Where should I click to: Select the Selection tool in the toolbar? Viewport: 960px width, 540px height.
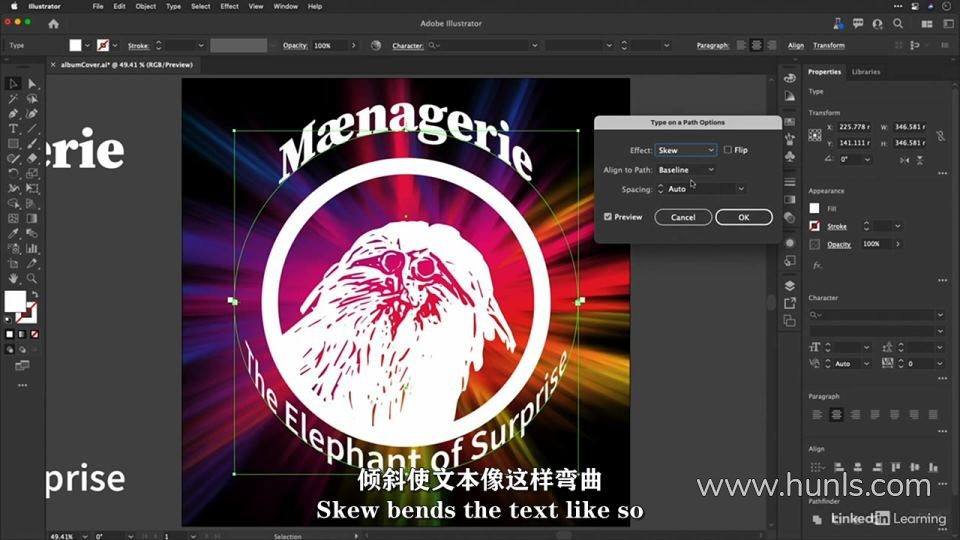13,84
